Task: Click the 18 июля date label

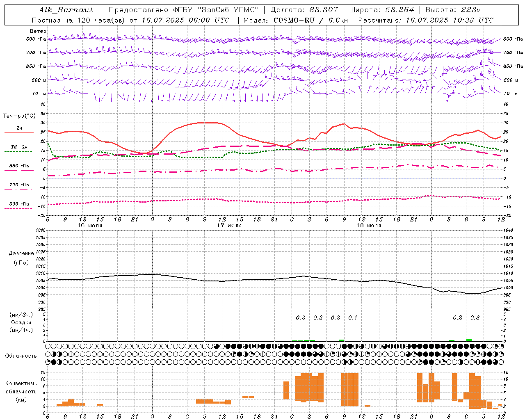Action: pos(369,226)
